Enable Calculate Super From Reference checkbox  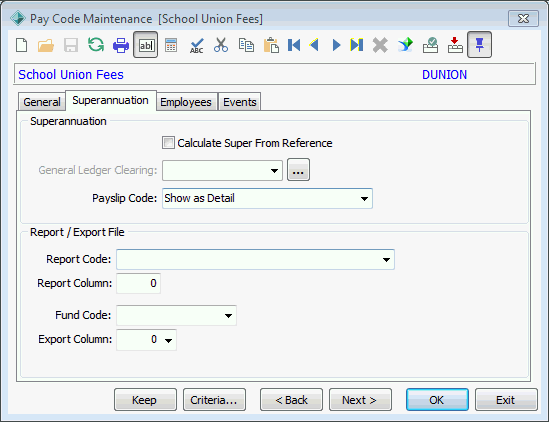[168, 143]
